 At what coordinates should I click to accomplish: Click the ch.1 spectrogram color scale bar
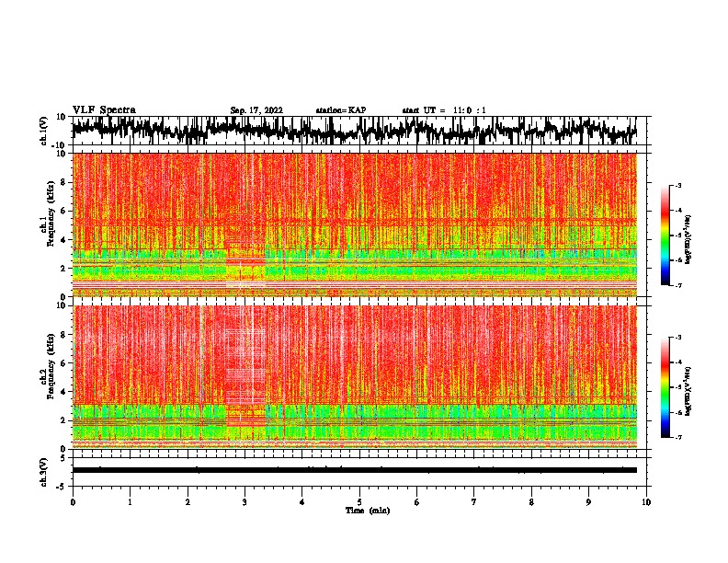(x=665, y=236)
